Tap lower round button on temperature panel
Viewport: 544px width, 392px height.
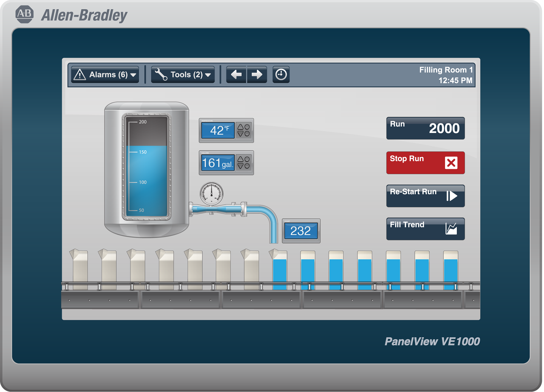(x=247, y=134)
